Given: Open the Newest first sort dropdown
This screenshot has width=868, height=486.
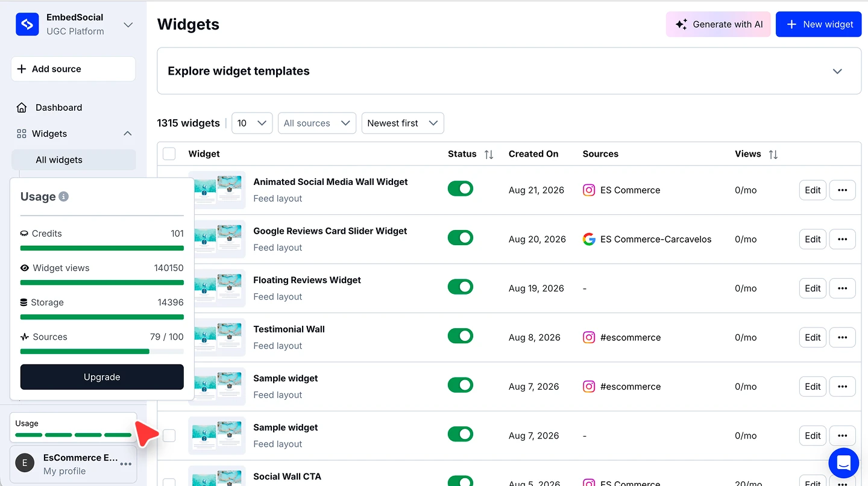Looking at the screenshot, I should point(403,123).
